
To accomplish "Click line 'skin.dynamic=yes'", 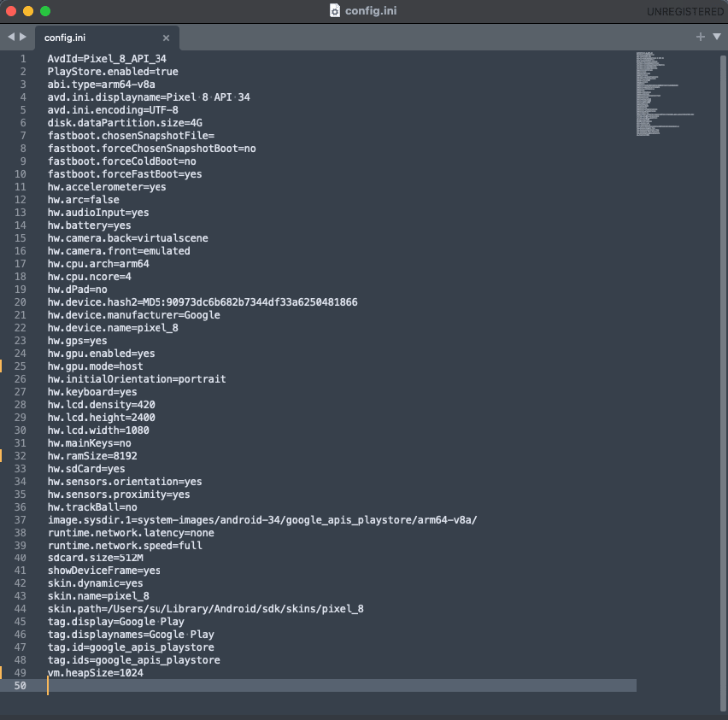I will pos(95,583).
